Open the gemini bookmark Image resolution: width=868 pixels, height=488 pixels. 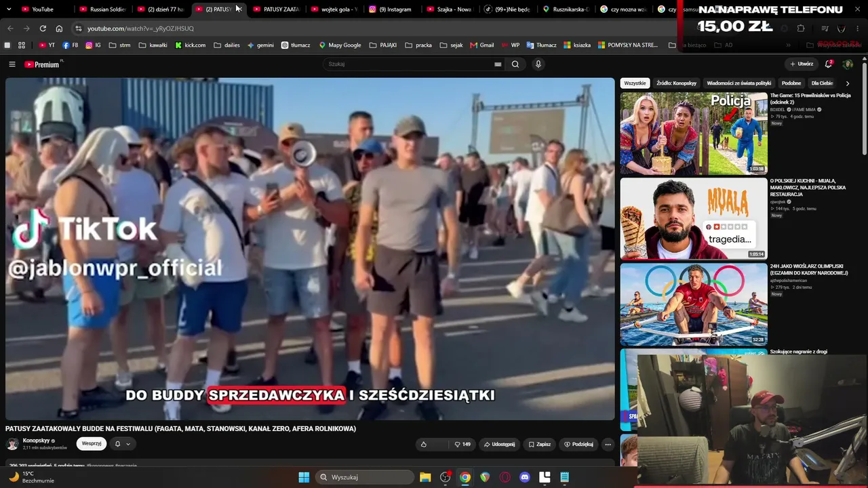coord(260,45)
